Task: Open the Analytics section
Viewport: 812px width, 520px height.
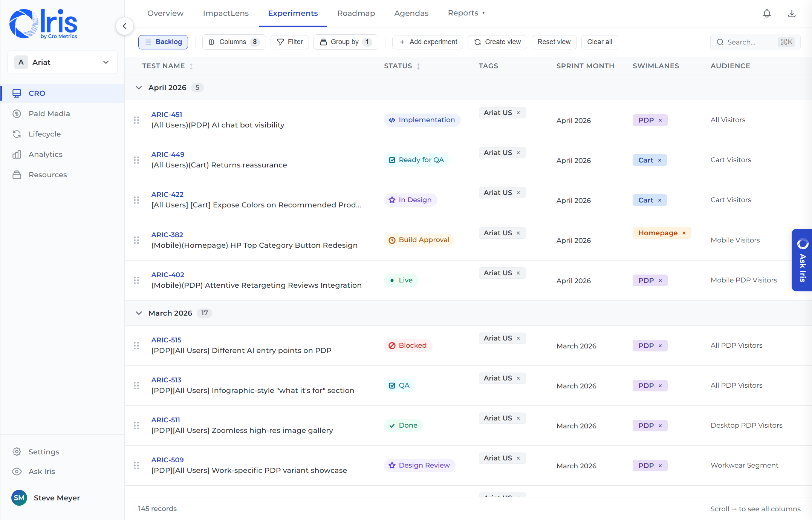Action: 46,154
